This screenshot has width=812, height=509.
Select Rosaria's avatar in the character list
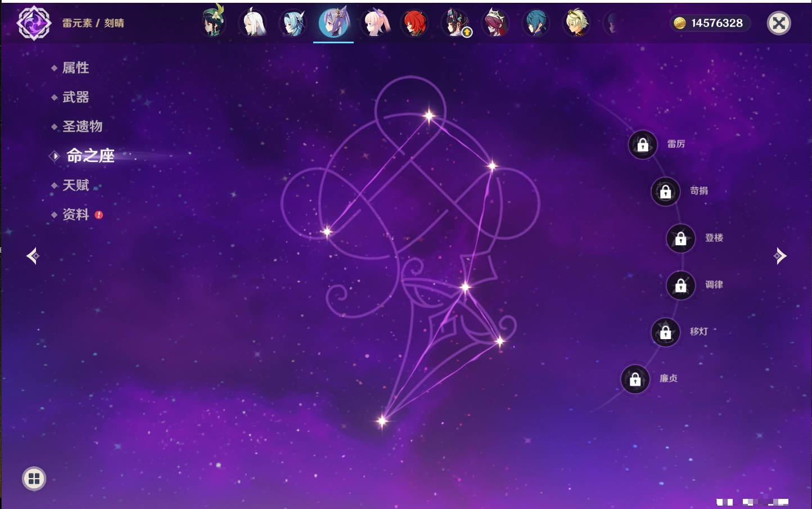click(496, 23)
